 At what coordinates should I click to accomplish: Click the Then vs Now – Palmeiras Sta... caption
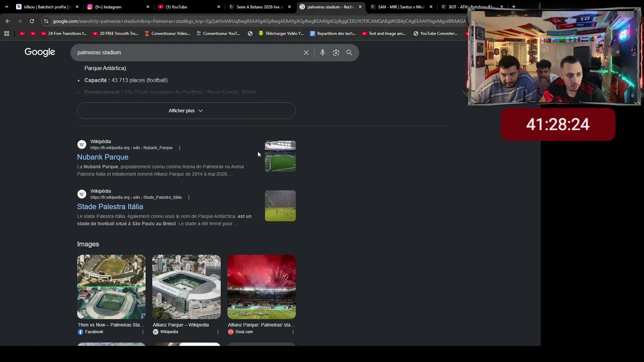(x=111, y=325)
